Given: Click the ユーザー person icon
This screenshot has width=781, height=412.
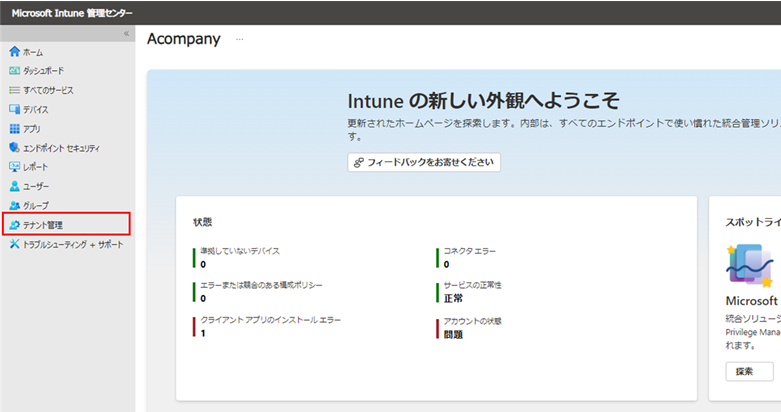Looking at the screenshot, I should click(14, 186).
